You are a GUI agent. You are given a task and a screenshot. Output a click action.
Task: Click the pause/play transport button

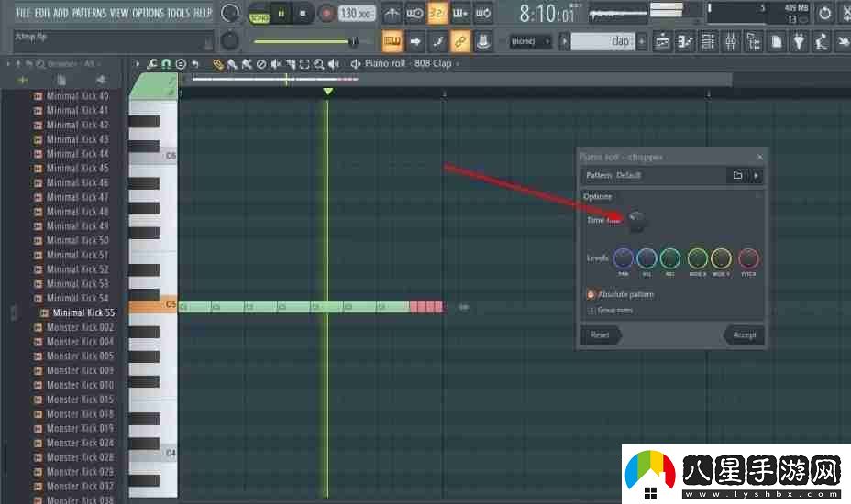coord(282,14)
